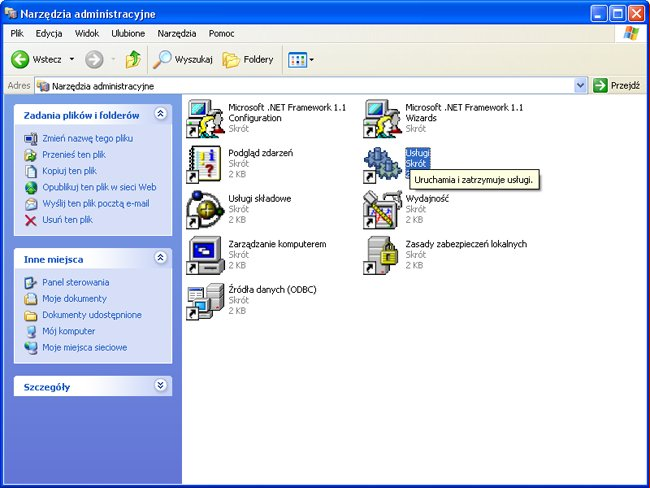Click the Moje miejsca sieciowe icon

[31, 347]
